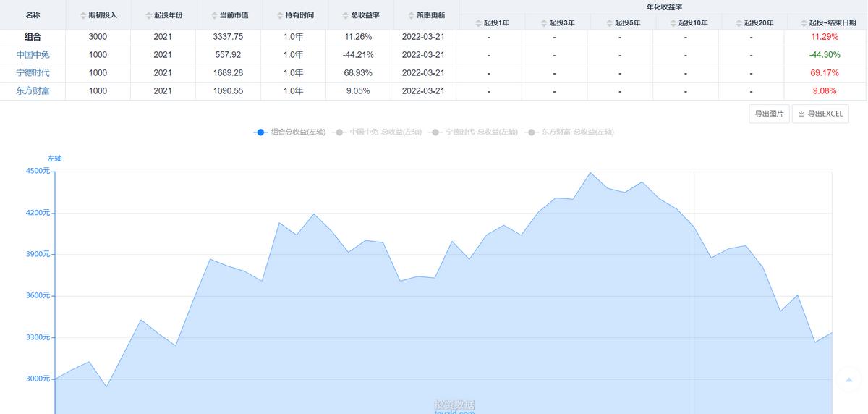The height and width of the screenshot is (414, 868).
Task: Click annualized return 11.29% cell
Action: 825,36
